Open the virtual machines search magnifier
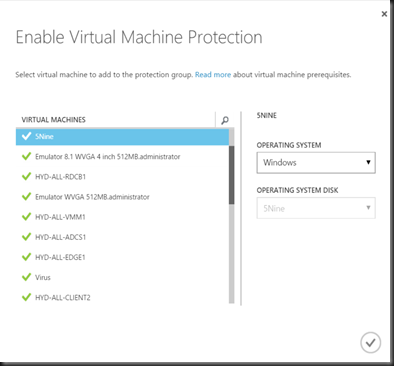The width and height of the screenshot is (394, 366). pos(225,120)
